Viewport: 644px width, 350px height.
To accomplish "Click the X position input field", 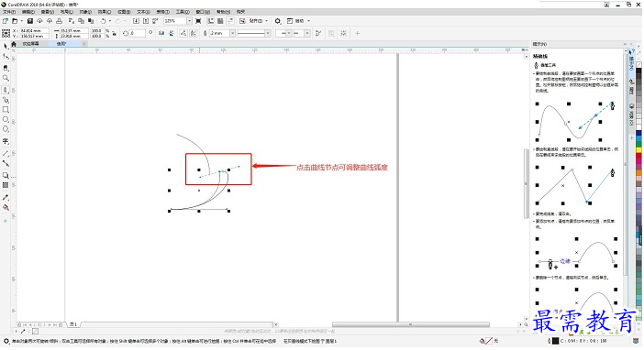I will [x=35, y=31].
